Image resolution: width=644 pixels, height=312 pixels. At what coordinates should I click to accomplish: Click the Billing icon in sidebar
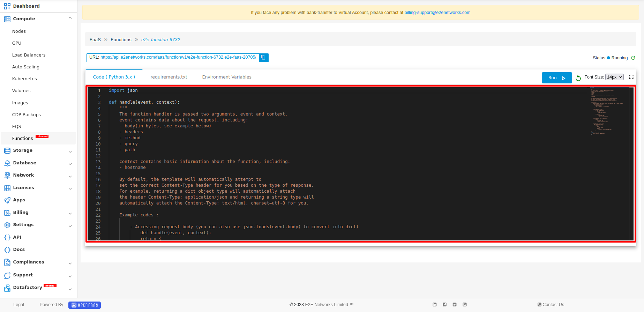coord(7,213)
